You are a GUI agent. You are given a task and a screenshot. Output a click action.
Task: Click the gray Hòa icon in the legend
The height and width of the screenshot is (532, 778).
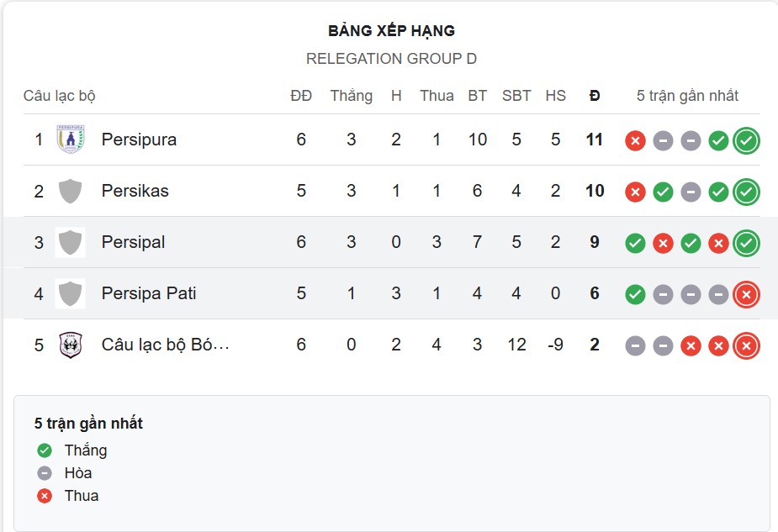coord(43,473)
